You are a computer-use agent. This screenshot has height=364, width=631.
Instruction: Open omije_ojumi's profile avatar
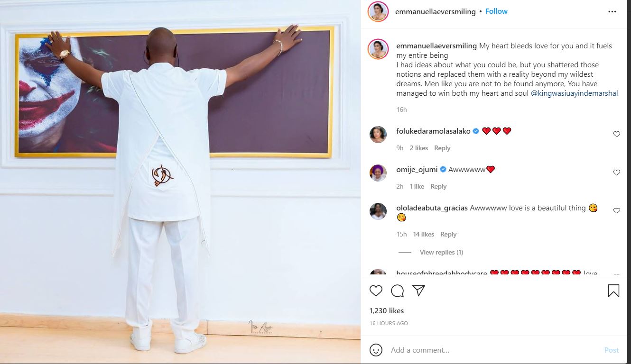coord(378,173)
